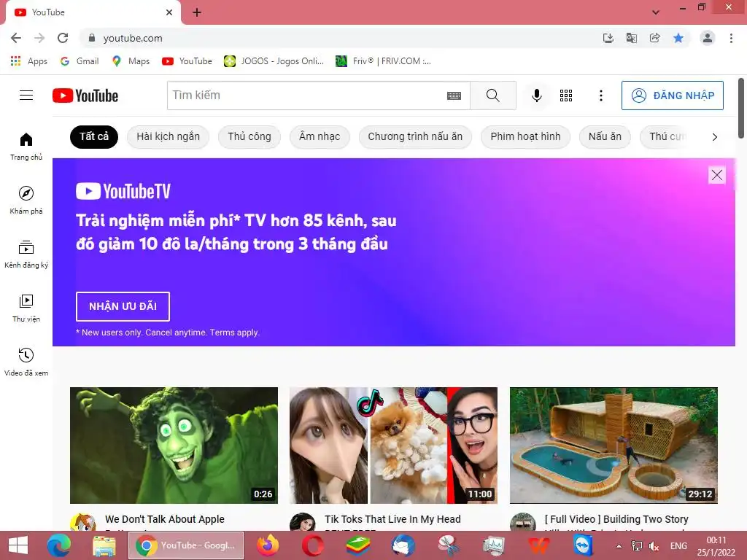
Task: Select the Tất cả chip
Action: pyautogui.click(x=94, y=136)
